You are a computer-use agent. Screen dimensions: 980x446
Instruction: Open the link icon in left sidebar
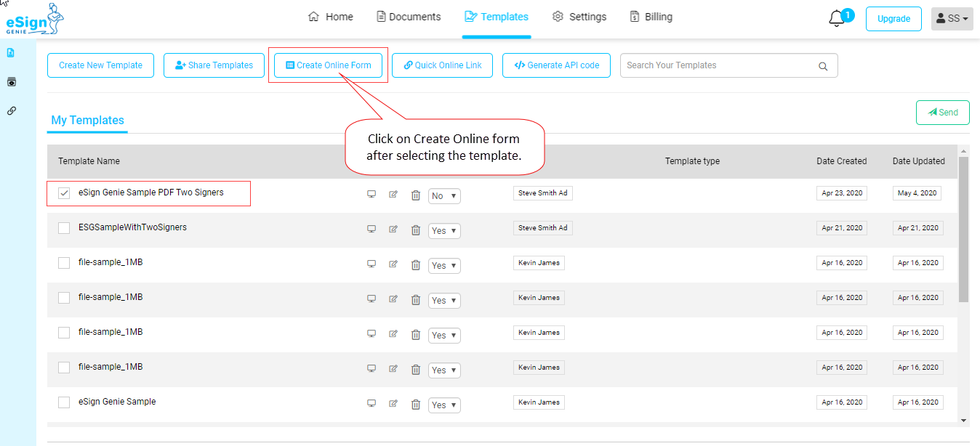11,111
